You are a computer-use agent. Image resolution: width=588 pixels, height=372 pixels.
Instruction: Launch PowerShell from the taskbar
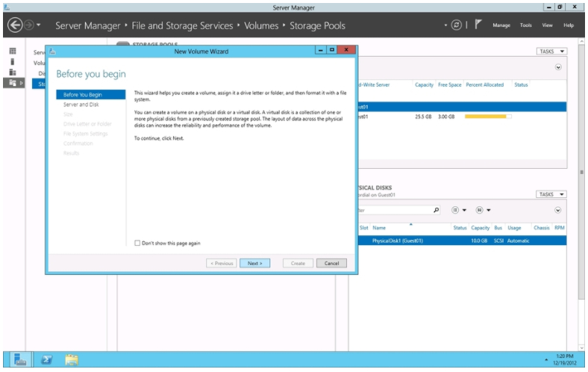coord(46,359)
